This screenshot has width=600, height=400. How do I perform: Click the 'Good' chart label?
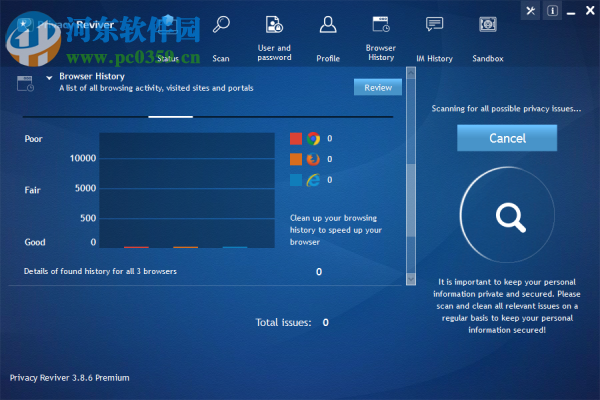35,242
